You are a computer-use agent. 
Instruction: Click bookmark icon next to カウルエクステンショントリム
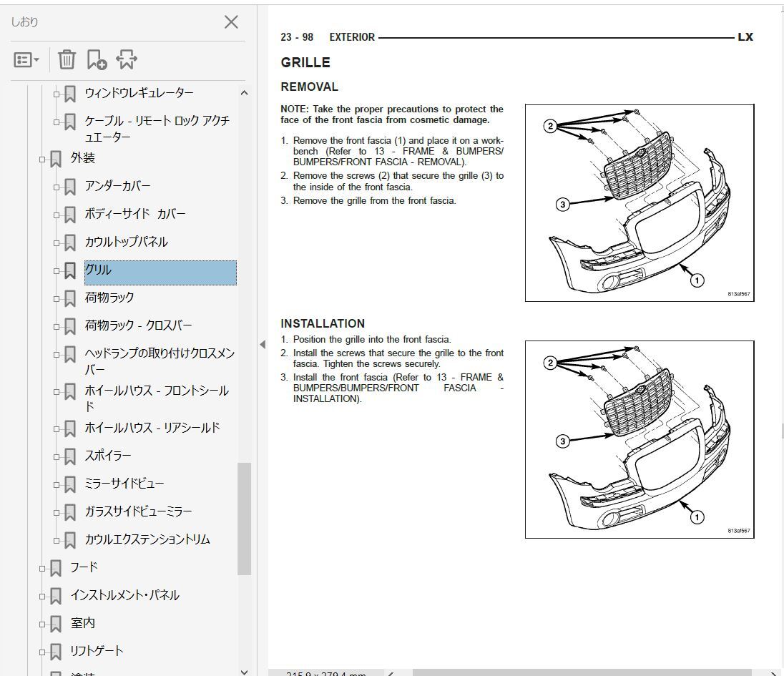[x=70, y=541]
